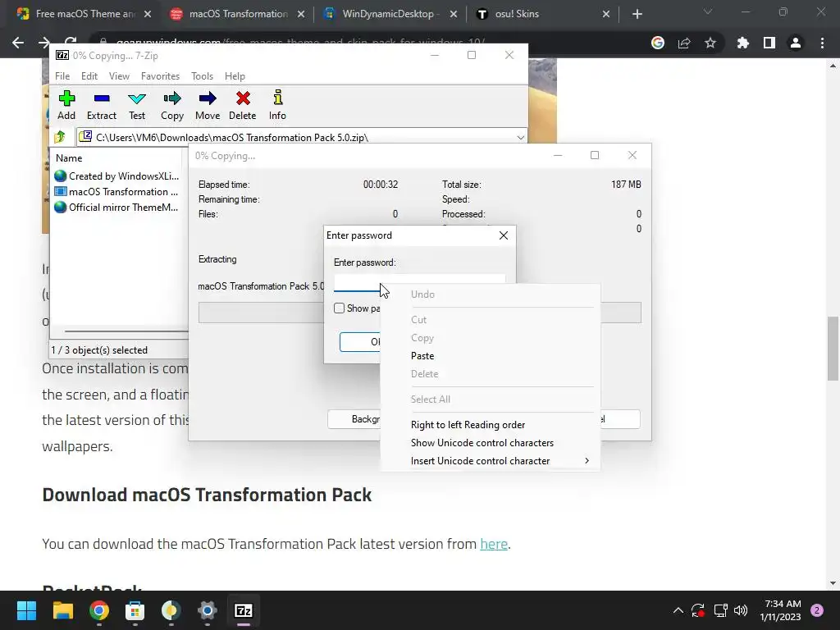
Task: Select 'Created by WindowsXLi...' file entry
Action: pos(116,176)
